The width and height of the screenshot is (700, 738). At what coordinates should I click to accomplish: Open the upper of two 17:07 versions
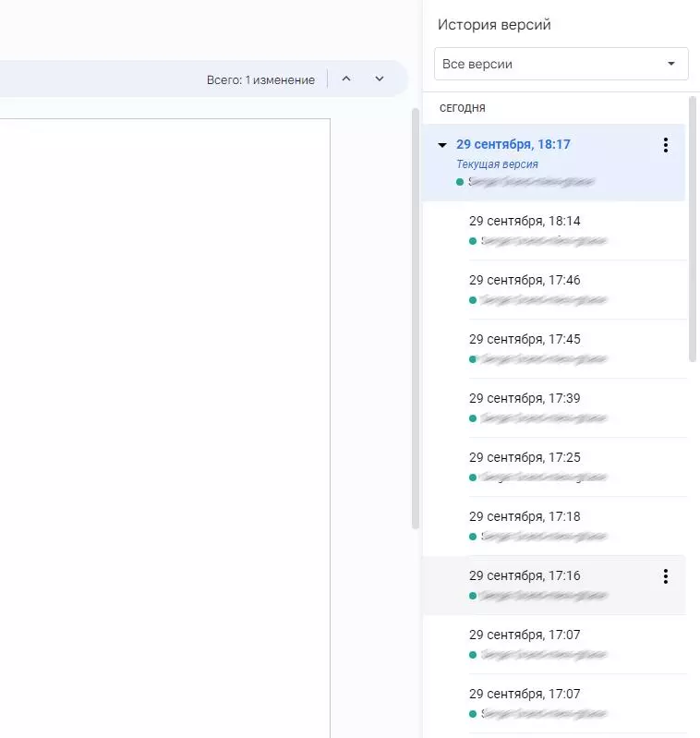click(525, 635)
